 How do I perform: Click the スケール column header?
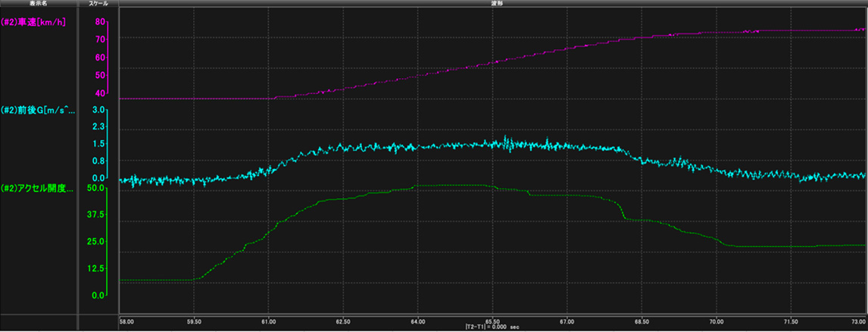(98, 4)
